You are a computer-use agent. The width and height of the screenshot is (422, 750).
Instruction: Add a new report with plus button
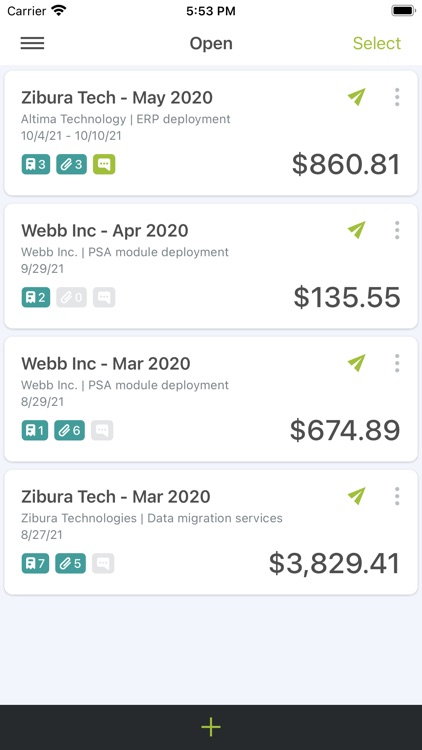(x=211, y=727)
